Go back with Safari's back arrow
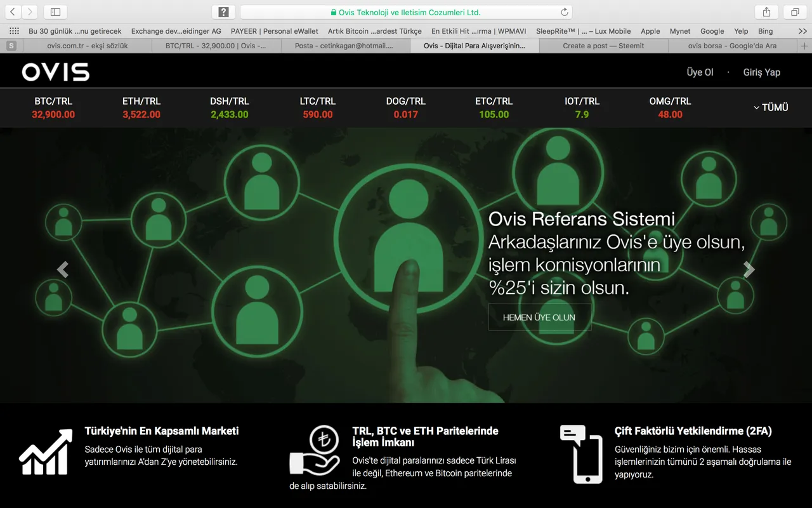Screen dimensions: 812x508 point(13,12)
